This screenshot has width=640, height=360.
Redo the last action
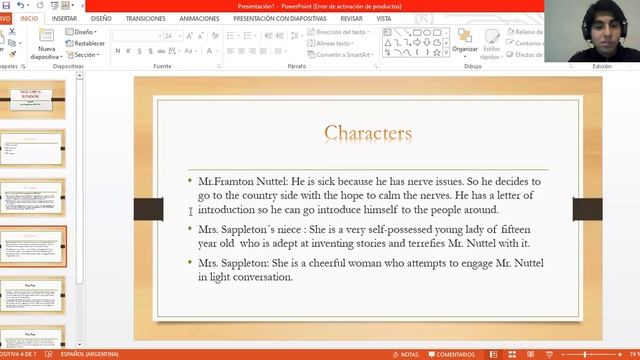pos(40,6)
